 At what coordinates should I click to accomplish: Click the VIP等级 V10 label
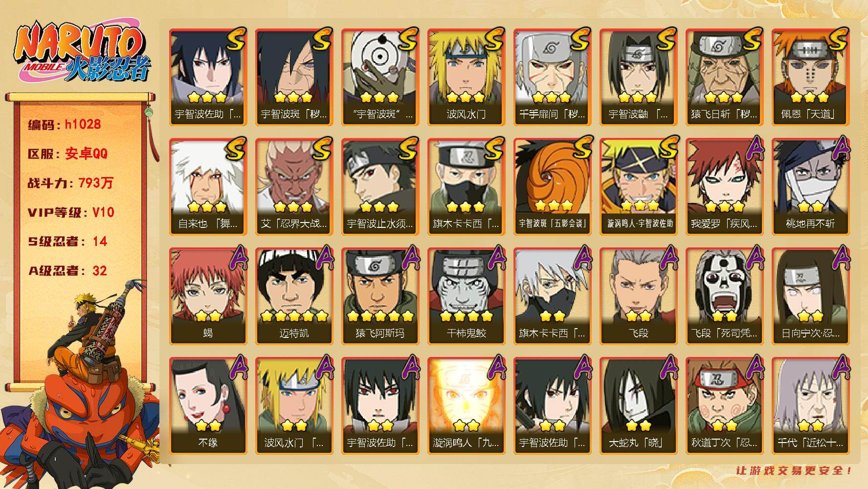71,212
